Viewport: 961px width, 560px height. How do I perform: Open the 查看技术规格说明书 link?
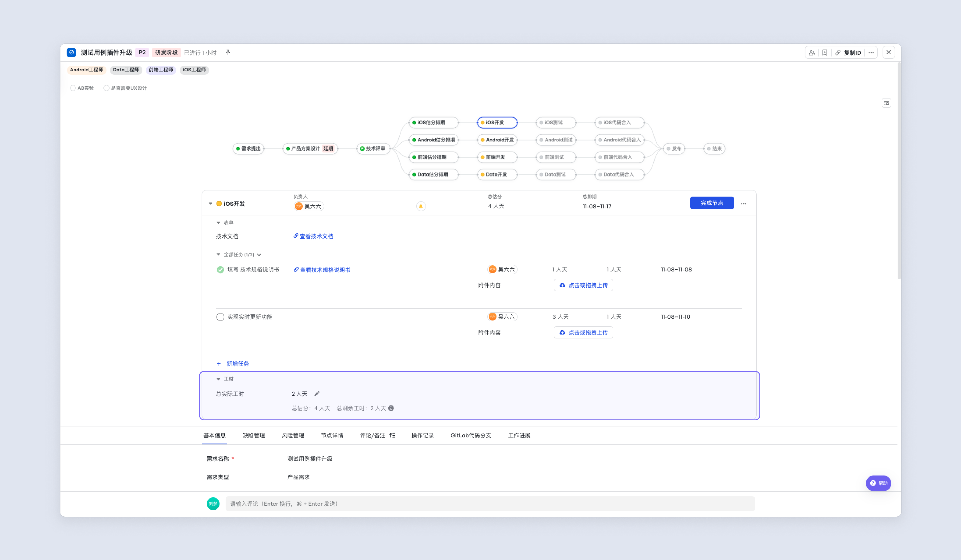(x=322, y=270)
